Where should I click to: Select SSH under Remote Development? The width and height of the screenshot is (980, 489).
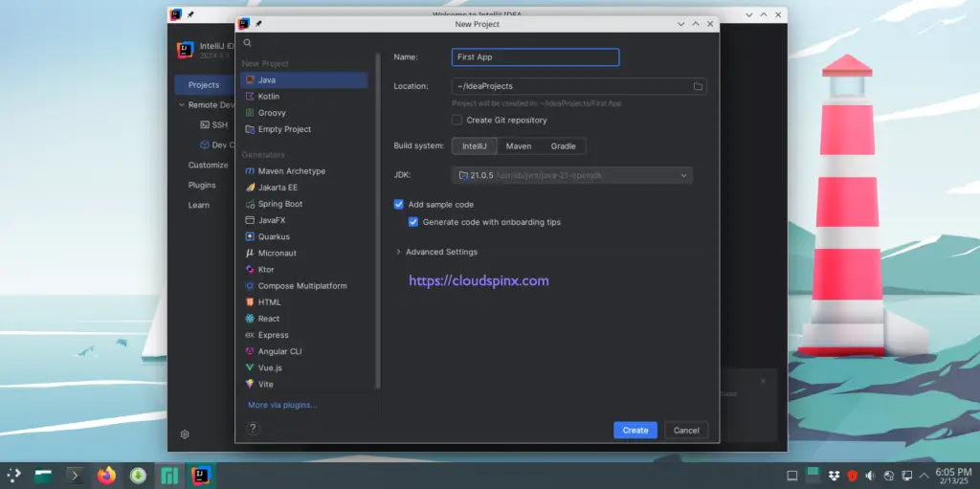[213, 125]
